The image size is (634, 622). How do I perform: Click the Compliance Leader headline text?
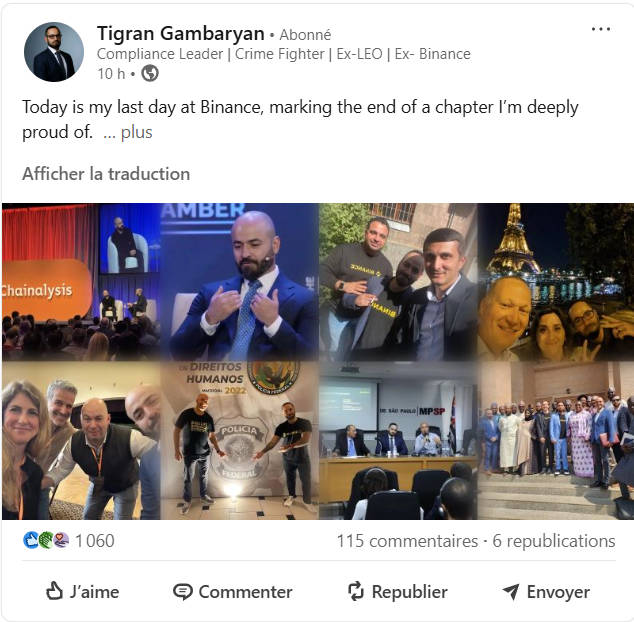pyautogui.click(x=283, y=54)
